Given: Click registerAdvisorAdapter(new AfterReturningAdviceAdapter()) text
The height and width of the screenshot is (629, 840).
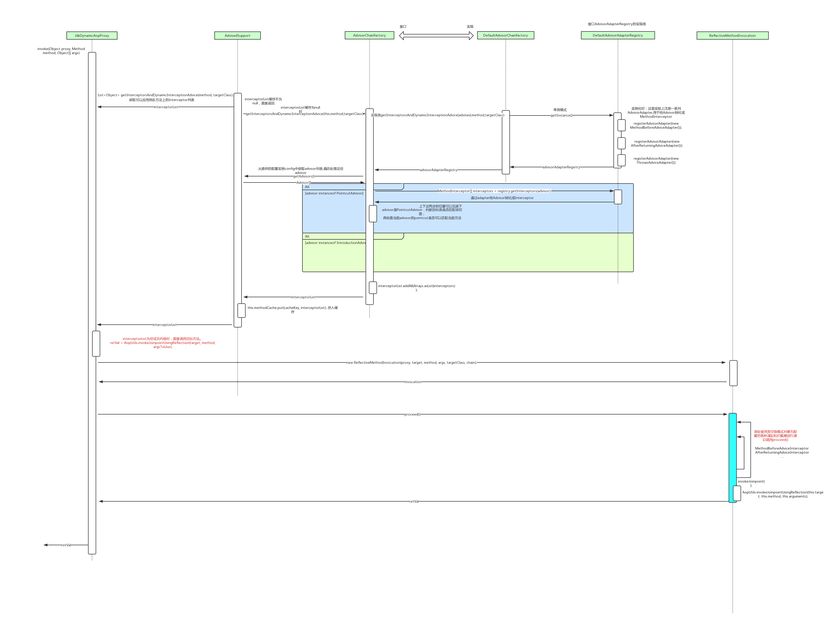Looking at the screenshot, I should point(657,143).
